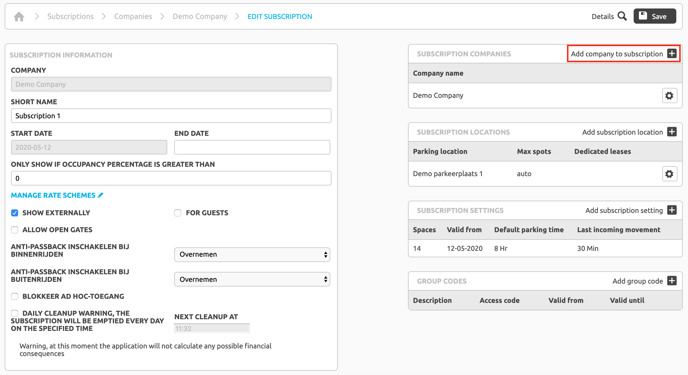The width and height of the screenshot is (688, 375).
Task: Click the '30 Min' last incoming movement value
Action: click(588, 248)
